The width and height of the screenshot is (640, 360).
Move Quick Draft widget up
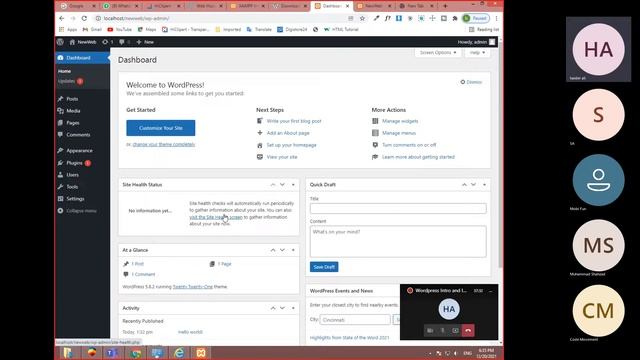(464, 185)
